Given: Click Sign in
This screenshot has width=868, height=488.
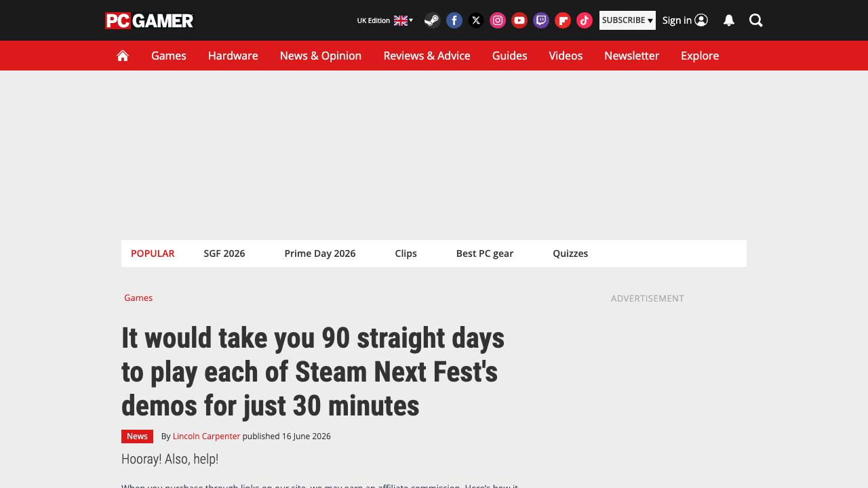Looking at the screenshot, I should [685, 20].
